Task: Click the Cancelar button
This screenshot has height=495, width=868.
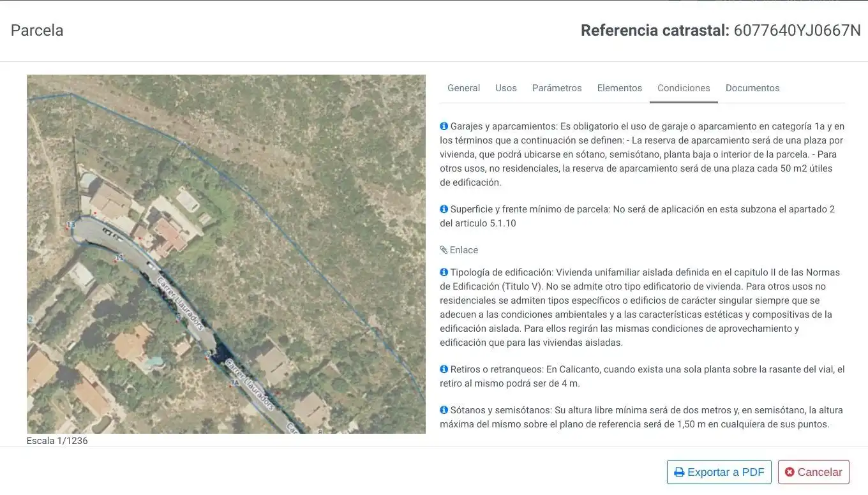Action: coord(813,472)
